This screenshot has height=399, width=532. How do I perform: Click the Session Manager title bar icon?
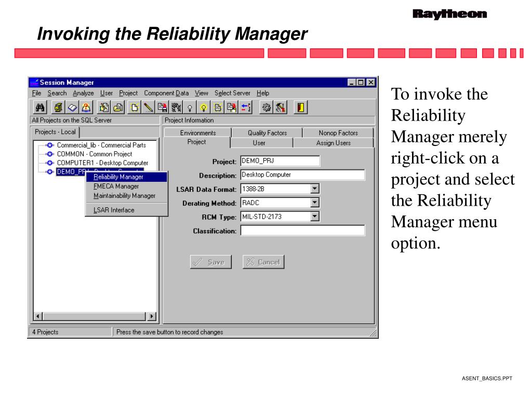point(34,83)
